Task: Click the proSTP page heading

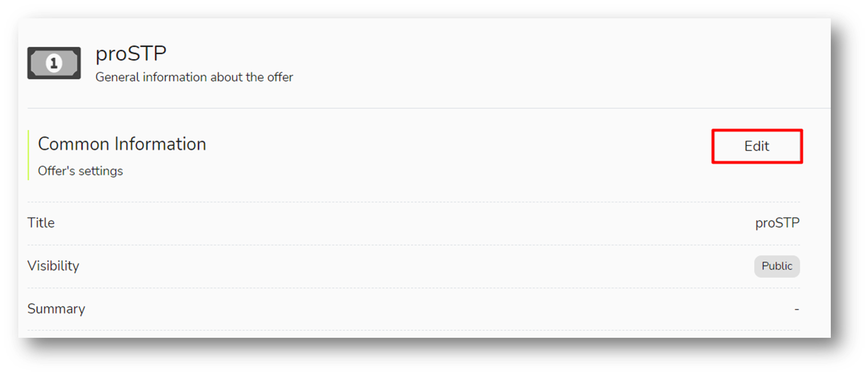Action: pos(131,54)
